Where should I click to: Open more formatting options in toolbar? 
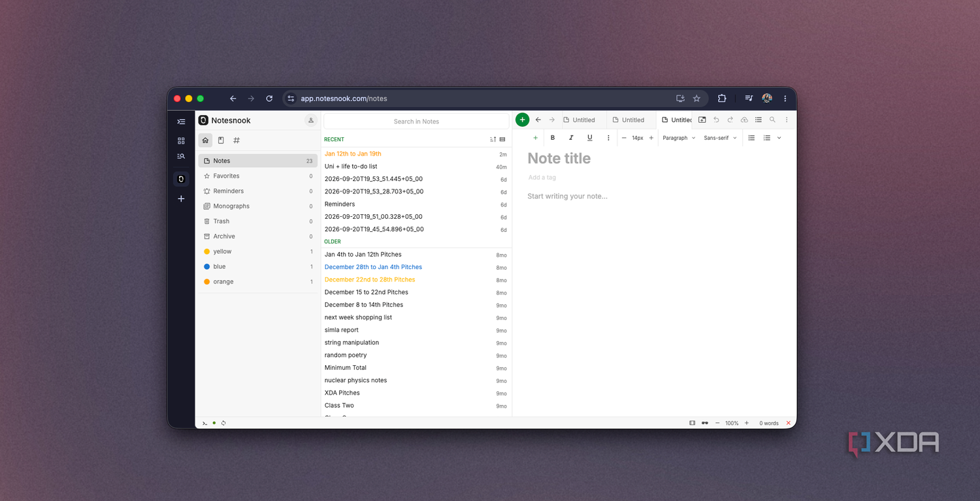click(x=608, y=138)
